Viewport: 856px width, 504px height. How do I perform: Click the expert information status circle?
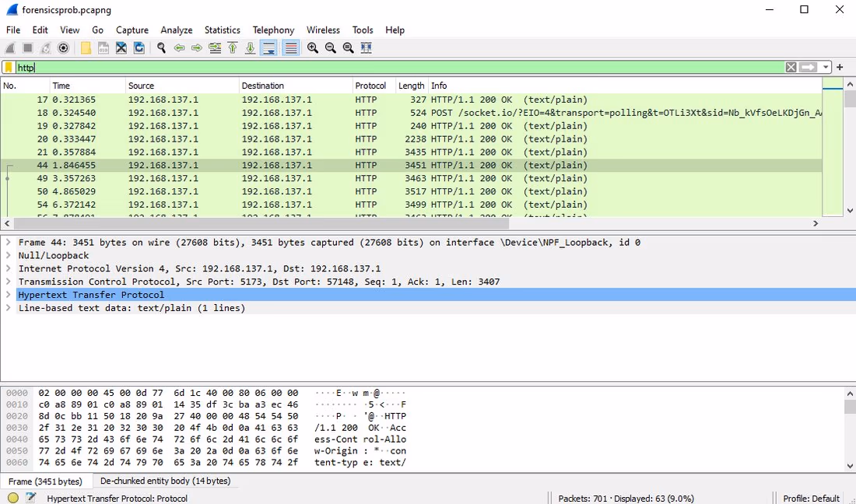pyautogui.click(x=13, y=498)
